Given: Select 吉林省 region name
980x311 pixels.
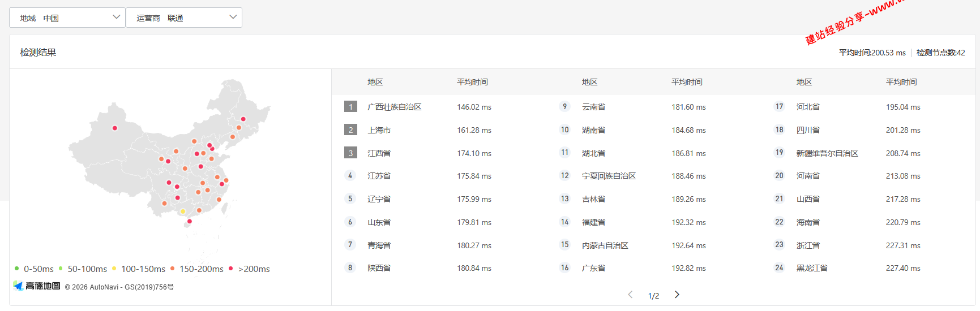Looking at the screenshot, I should click(x=593, y=199).
